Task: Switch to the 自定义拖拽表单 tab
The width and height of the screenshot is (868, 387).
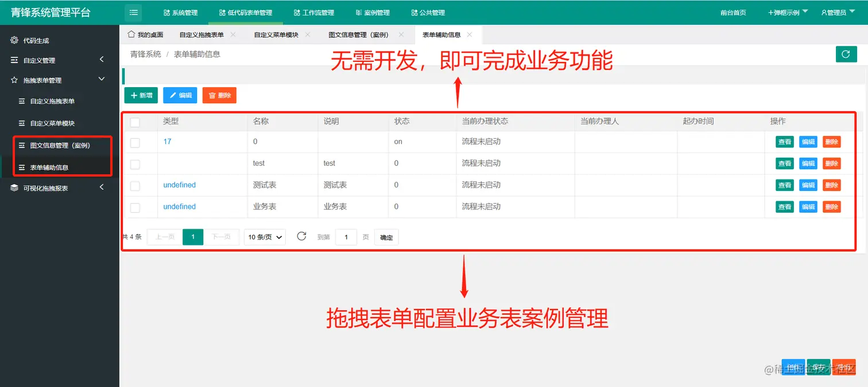Action: tap(201, 34)
